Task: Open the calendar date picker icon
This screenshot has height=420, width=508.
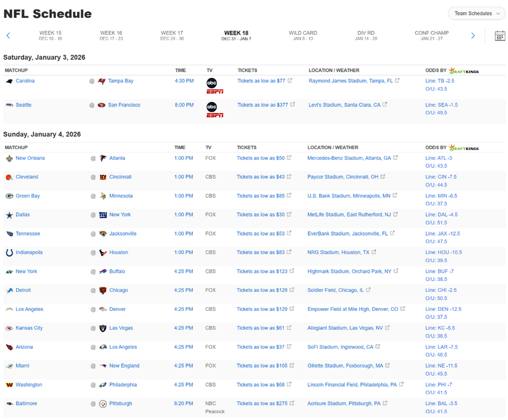Action: (500, 36)
